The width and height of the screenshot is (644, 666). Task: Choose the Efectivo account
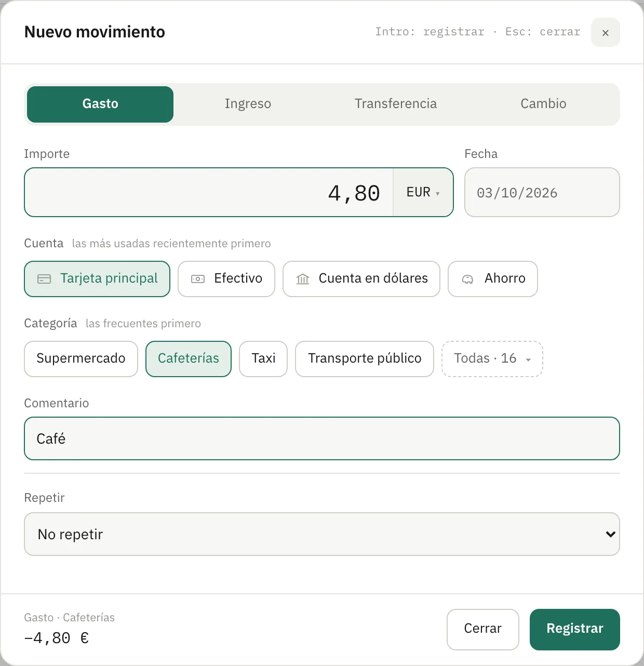pyautogui.click(x=226, y=279)
